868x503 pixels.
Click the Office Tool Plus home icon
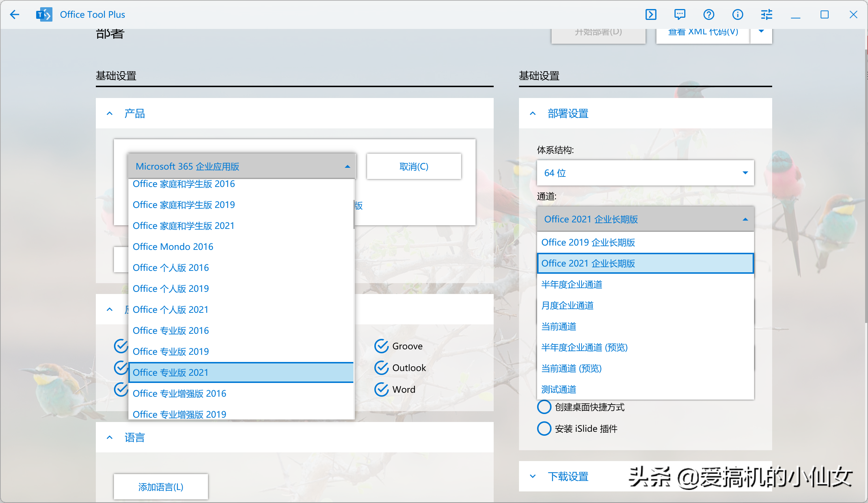coord(46,14)
